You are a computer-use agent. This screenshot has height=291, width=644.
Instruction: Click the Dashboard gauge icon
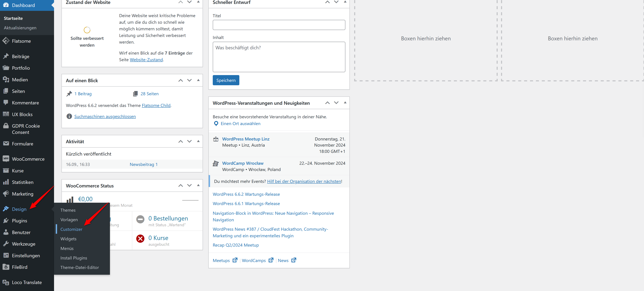[6, 5]
